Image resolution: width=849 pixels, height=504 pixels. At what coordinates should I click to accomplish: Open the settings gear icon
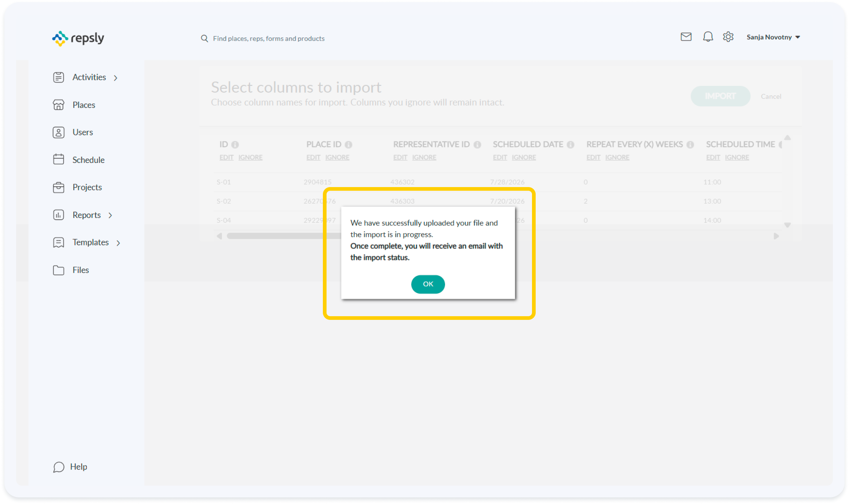728,37
